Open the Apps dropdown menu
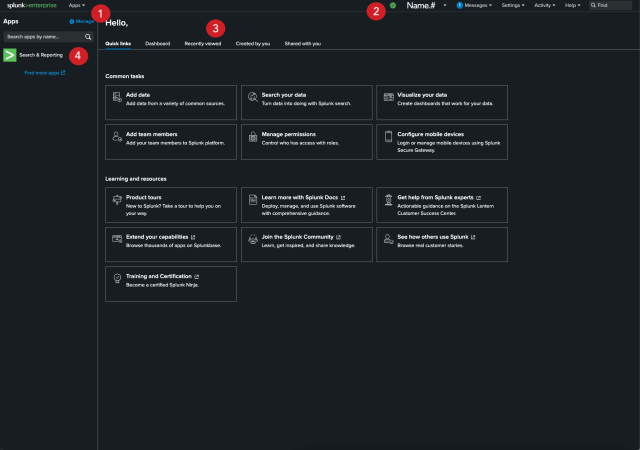 click(x=77, y=5)
